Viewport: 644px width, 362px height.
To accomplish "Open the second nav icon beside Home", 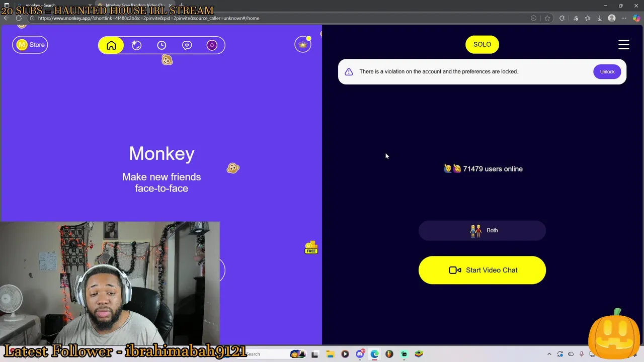I will pos(136,45).
